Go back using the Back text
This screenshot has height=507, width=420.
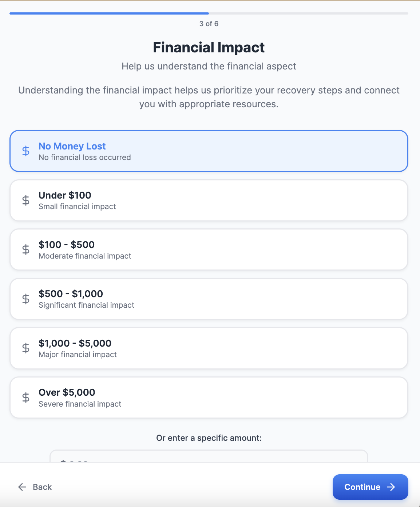42,487
